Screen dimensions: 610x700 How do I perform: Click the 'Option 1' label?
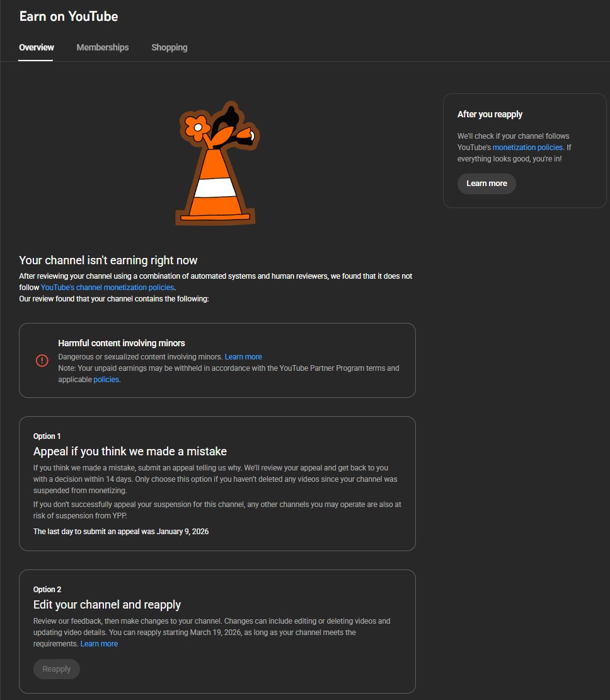click(x=47, y=436)
